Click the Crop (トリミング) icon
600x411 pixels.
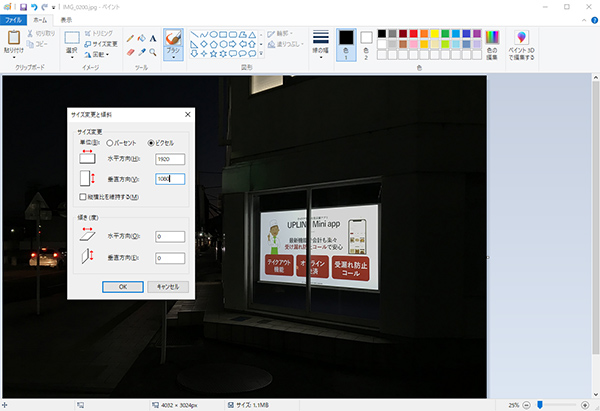[88, 33]
